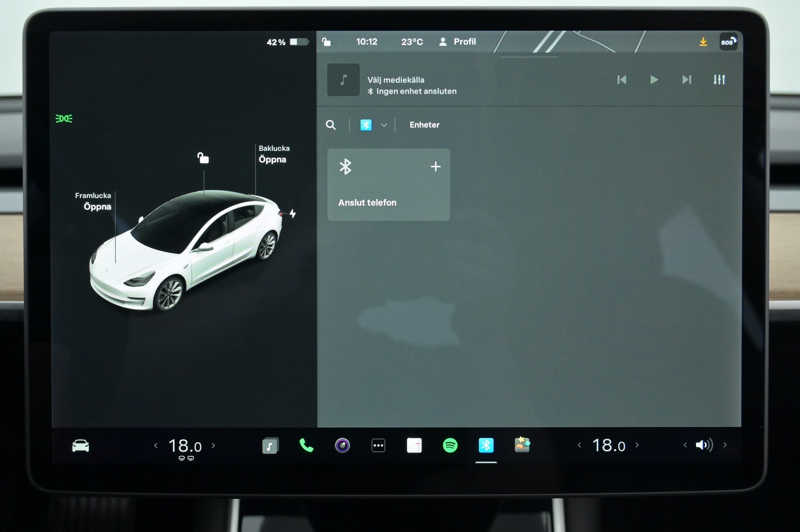Open driver climate 18.0 temperature setting
This screenshot has height=532, width=800.
pyautogui.click(x=185, y=446)
